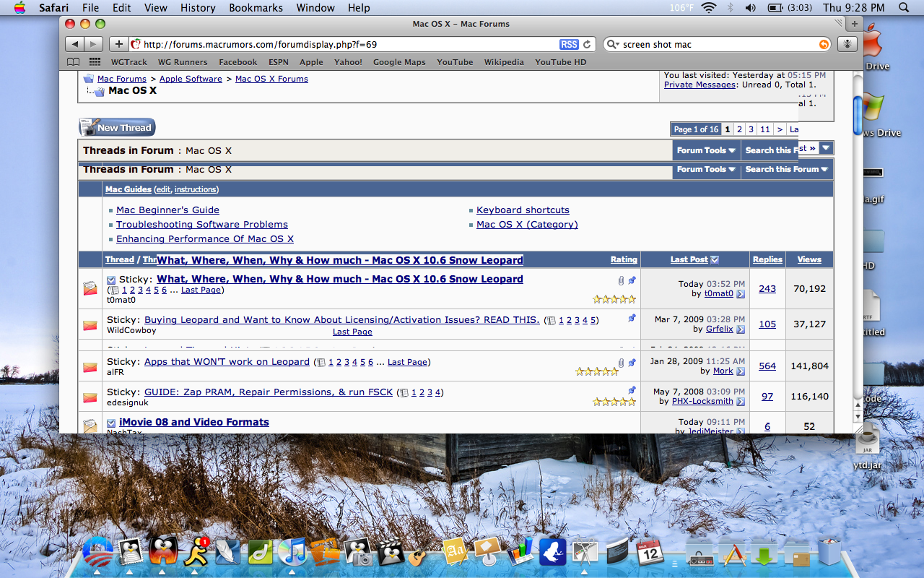Open the Numbers chart icon in the Dock
924x578 pixels.
(x=520, y=553)
